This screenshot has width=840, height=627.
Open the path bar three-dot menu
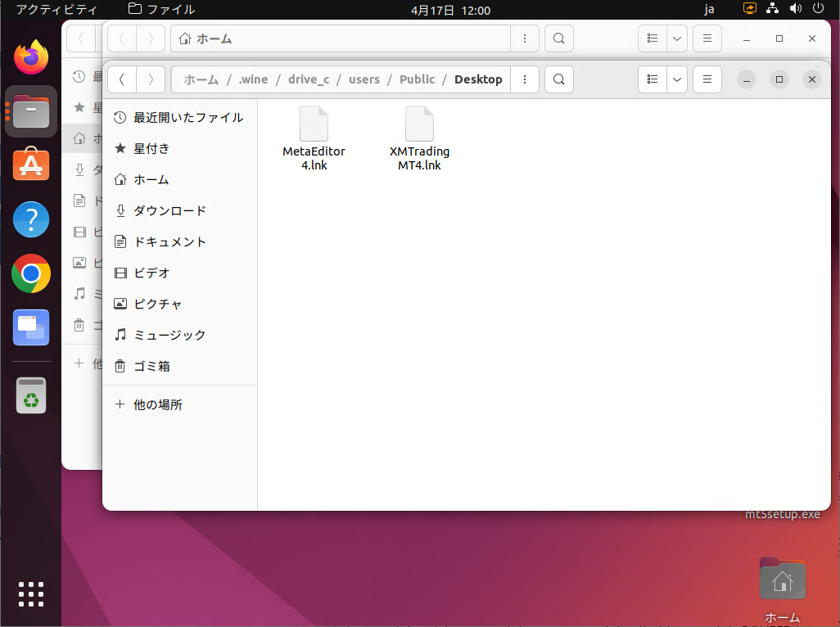(x=525, y=79)
